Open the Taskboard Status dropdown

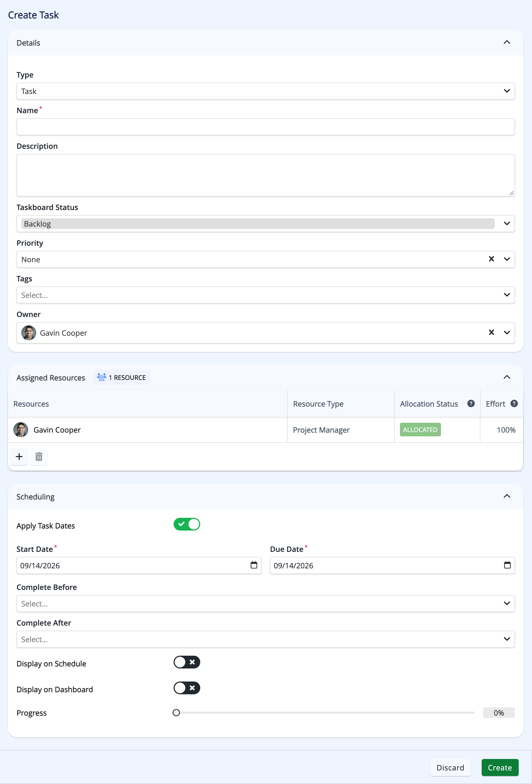click(x=265, y=224)
